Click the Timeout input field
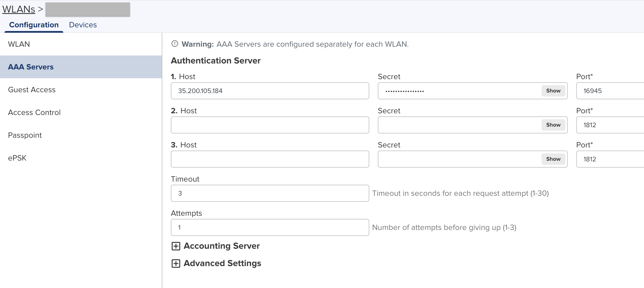This screenshot has width=644, height=288. (x=270, y=193)
